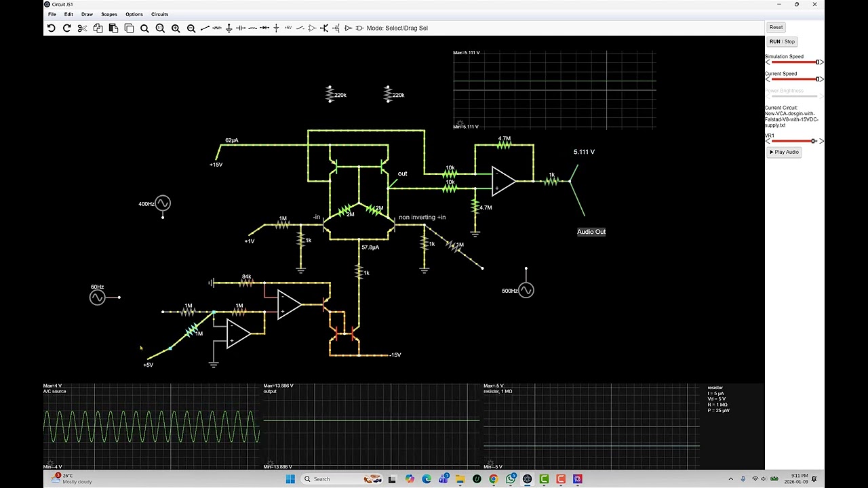Open the Edit menu

(x=68, y=14)
